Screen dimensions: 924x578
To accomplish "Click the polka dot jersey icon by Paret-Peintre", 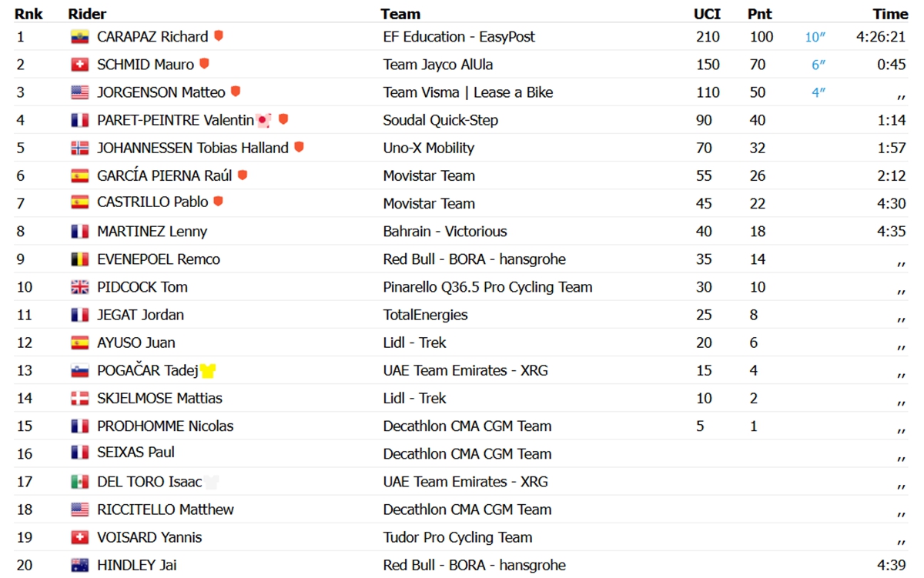I will click(264, 121).
